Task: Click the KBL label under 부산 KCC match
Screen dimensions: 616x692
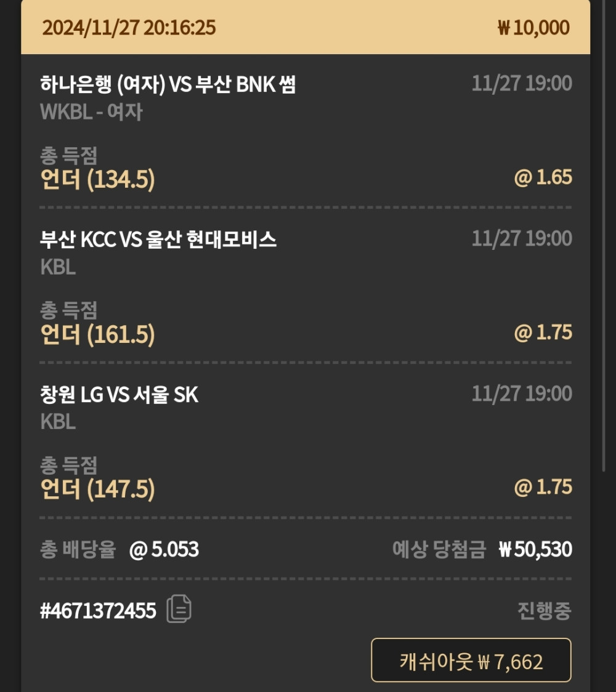Action: [58, 267]
